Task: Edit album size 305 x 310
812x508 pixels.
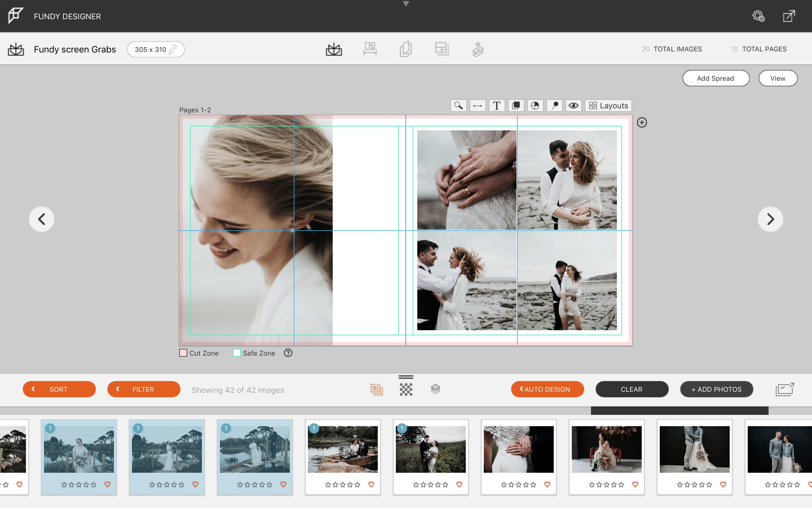Action: click(x=156, y=49)
